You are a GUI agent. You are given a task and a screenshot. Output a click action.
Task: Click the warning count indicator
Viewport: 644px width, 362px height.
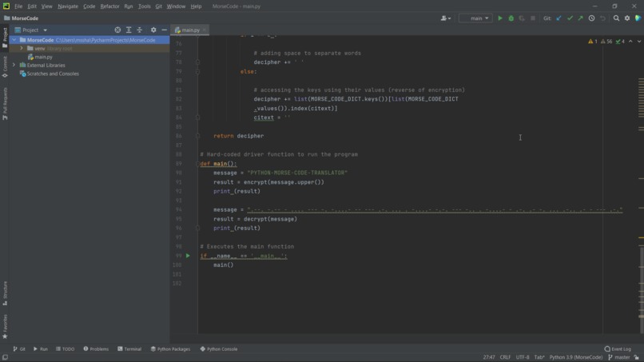[593, 42]
